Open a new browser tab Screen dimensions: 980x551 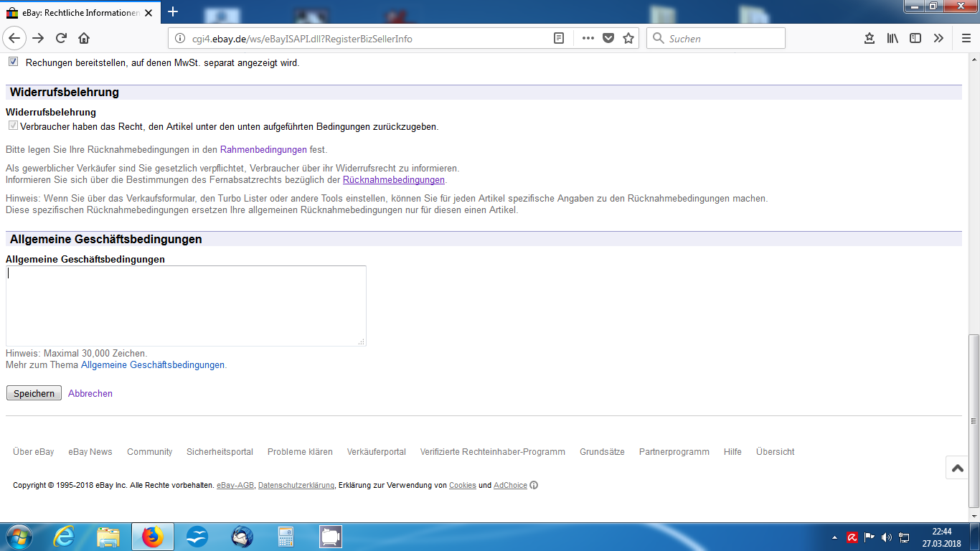pyautogui.click(x=173, y=11)
